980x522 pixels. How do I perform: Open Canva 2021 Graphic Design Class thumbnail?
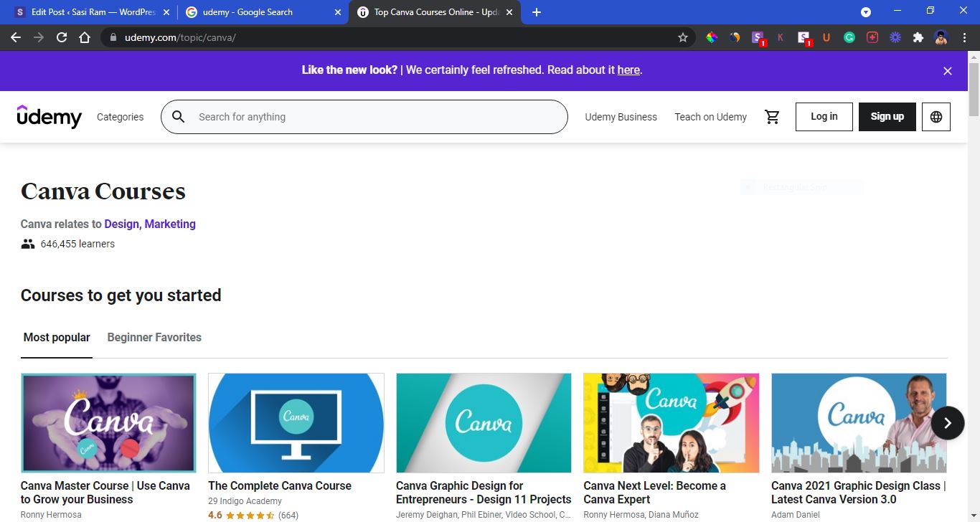859,423
